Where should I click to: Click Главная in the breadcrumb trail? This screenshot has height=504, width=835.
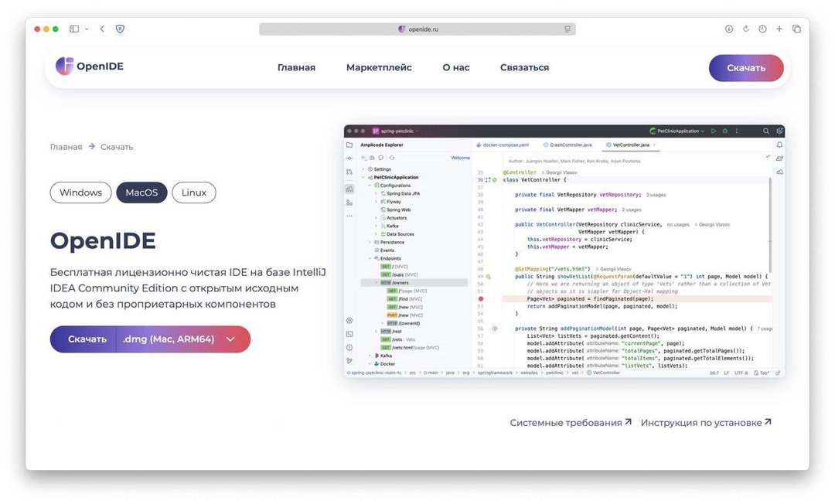point(66,146)
